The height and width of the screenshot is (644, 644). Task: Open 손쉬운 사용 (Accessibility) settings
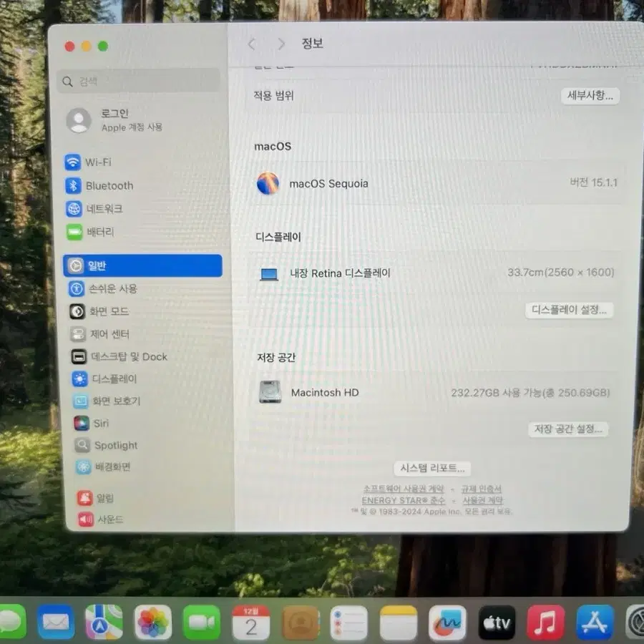(103, 289)
